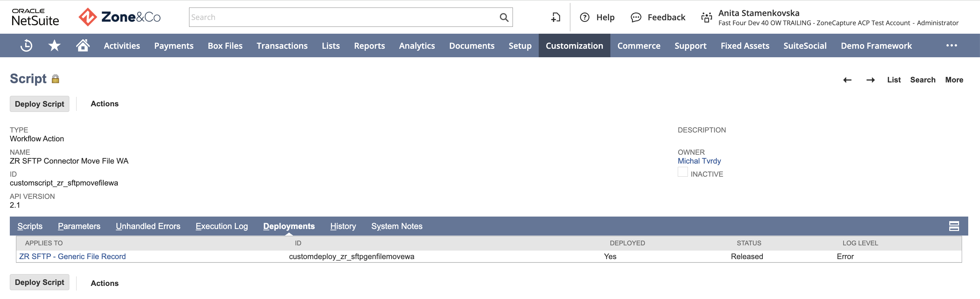Open the SuiteSocial menu
This screenshot has width=980, height=299.
click(805, 46)
